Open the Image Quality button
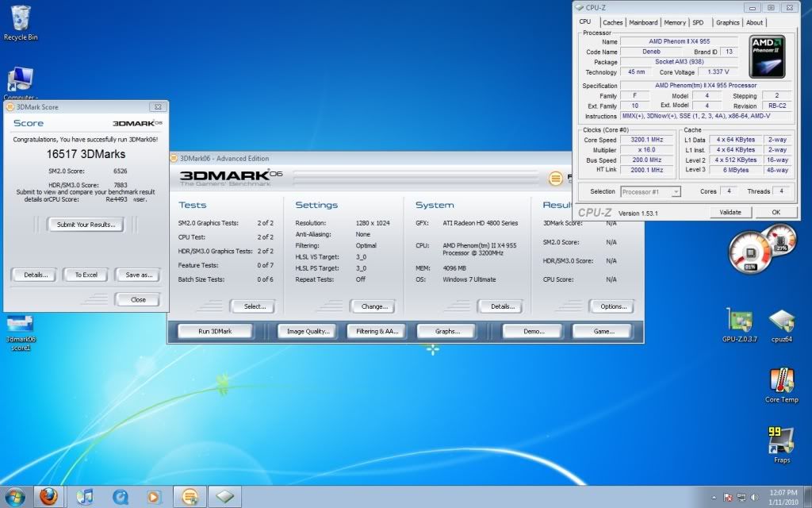812x508 pixels. 308,331
